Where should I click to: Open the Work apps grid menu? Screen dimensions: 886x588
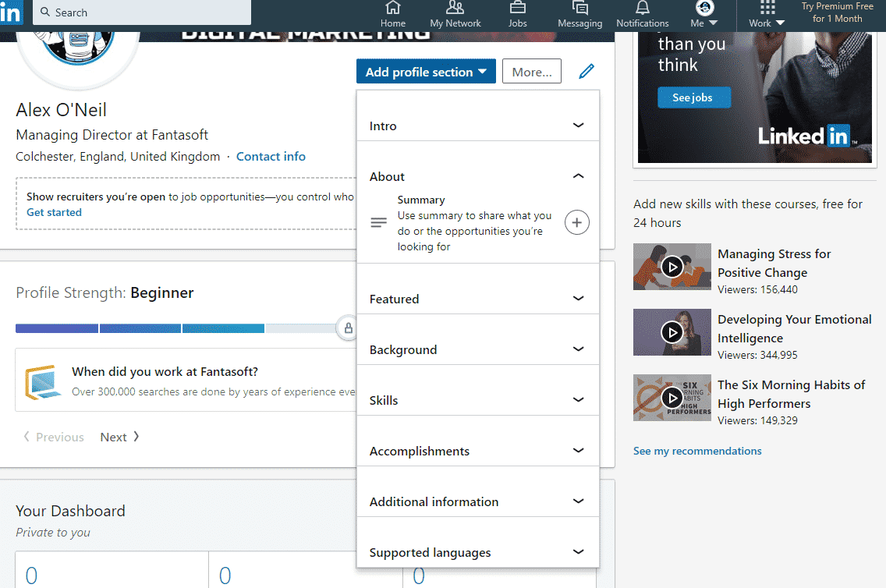point(767,15)
